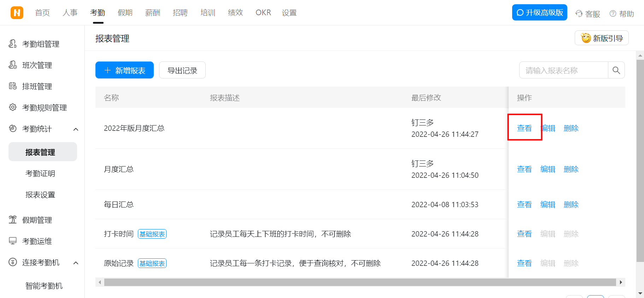This screenshot has height=298, width=644.
Task: Open 考勤运维 in the sidebar
Action: tap(37, 241)
